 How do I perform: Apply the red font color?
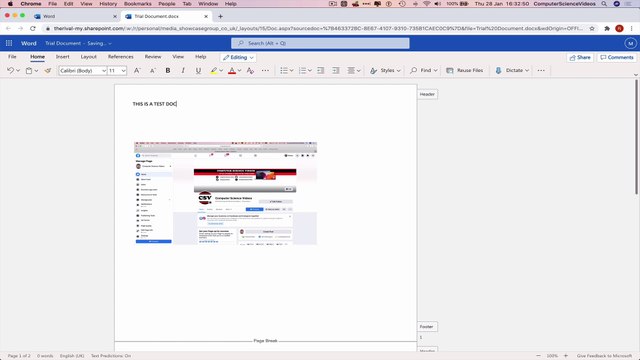click(x=232, y=71)
